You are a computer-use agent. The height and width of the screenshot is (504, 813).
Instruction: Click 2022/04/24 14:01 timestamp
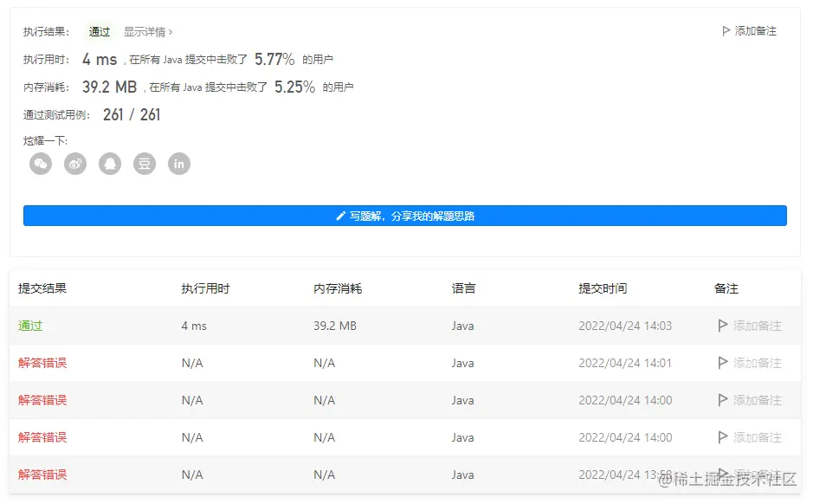point(625,363)
